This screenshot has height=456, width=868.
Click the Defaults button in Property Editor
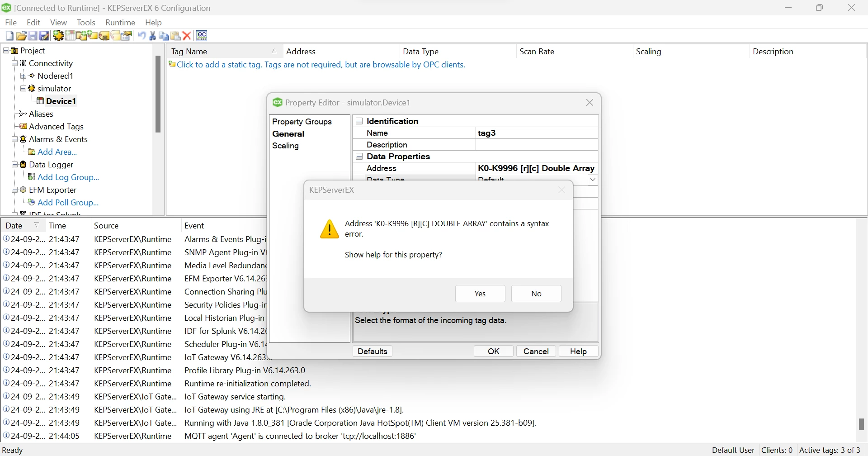click(373, 351)
